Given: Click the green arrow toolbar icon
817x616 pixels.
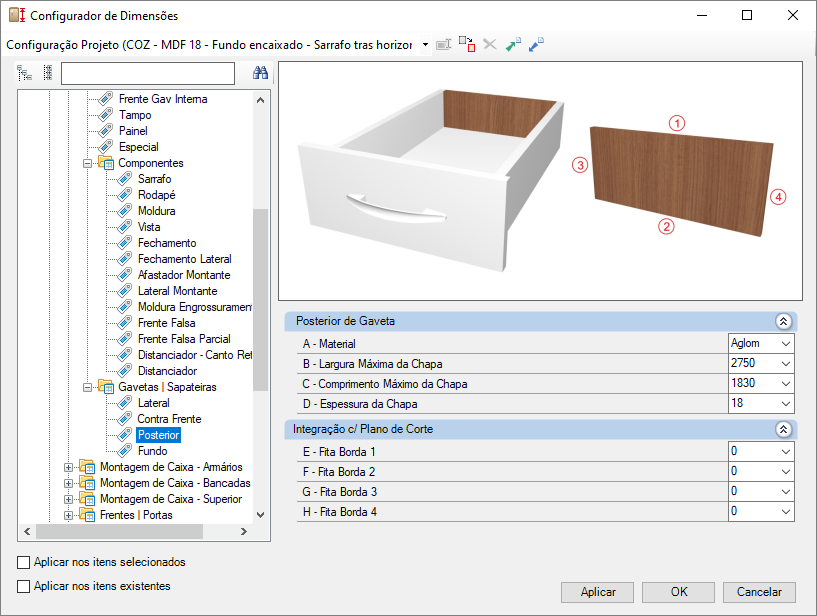Looking at the screenshot, I should [x=513, y=44].
